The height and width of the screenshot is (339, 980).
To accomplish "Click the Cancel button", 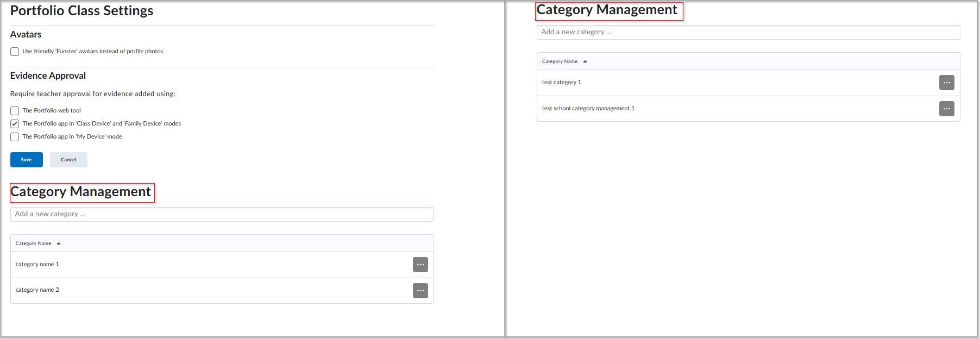I will [68, 160].
